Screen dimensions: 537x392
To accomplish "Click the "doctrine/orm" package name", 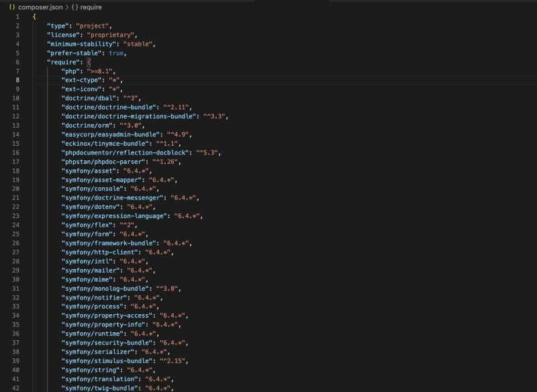I will pyautogui.click(x=87, y=126).
